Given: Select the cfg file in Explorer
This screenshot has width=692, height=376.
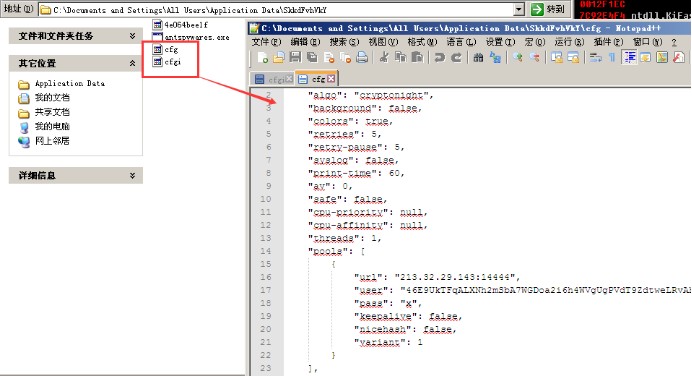Looking at the screenshot, I should pyautogui.click(x=165, y=49).
